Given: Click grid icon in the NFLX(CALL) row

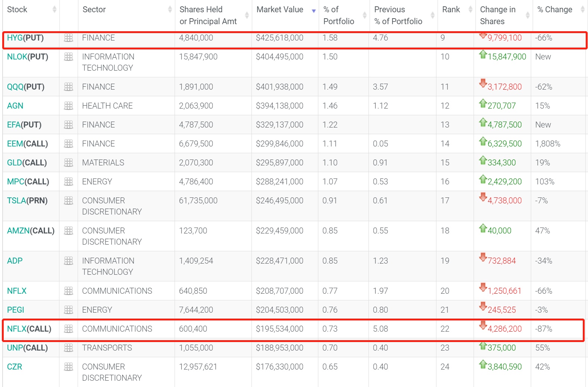Looking at the screenshot, I should [68, 329].
